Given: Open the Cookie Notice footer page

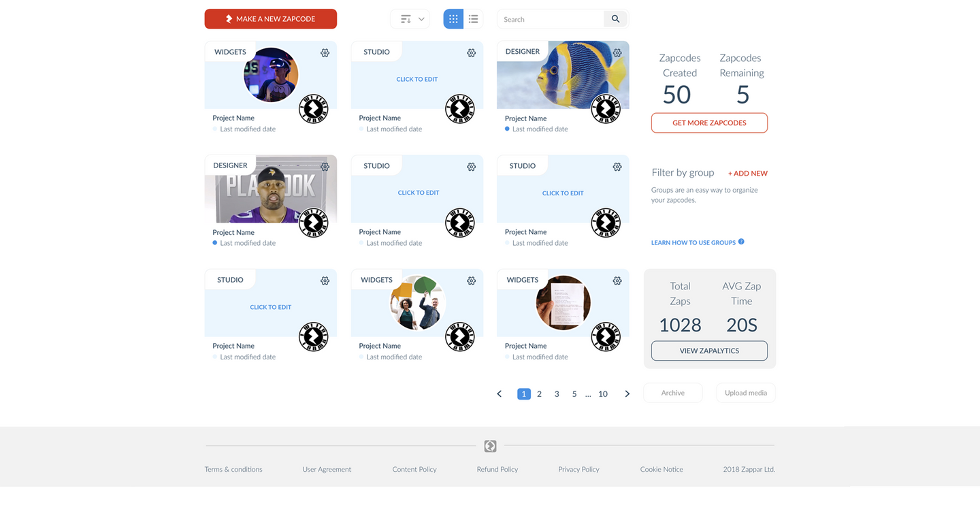Looking at the screenshot, I should 661,469.
